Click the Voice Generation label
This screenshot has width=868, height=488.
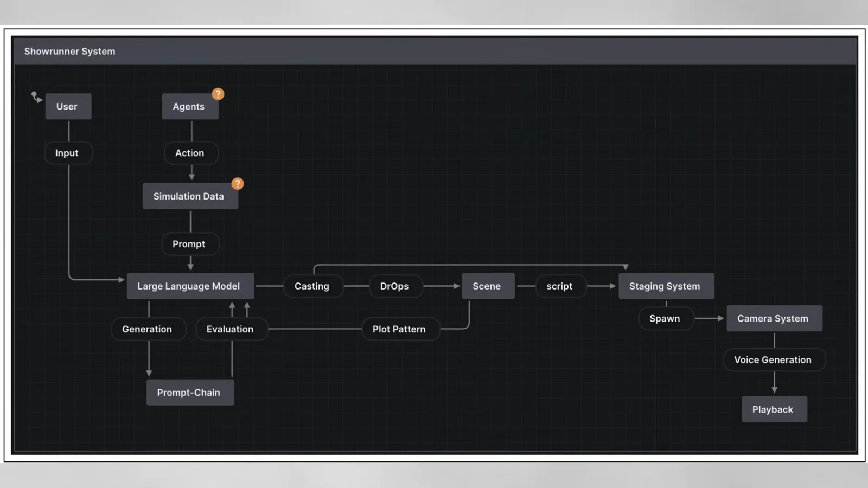pos(774,360)
